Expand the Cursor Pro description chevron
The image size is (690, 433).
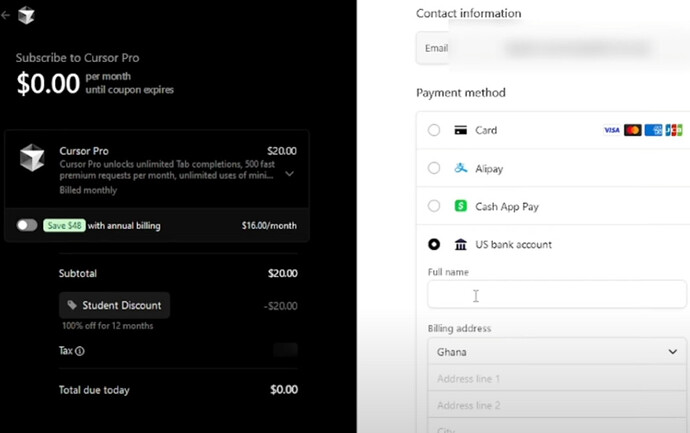tap(290, 174)
